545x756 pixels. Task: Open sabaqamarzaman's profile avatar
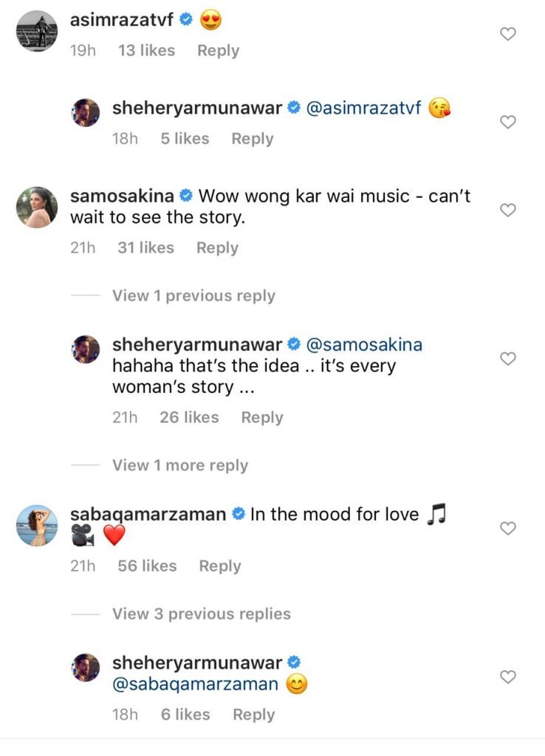coord(36,526)
